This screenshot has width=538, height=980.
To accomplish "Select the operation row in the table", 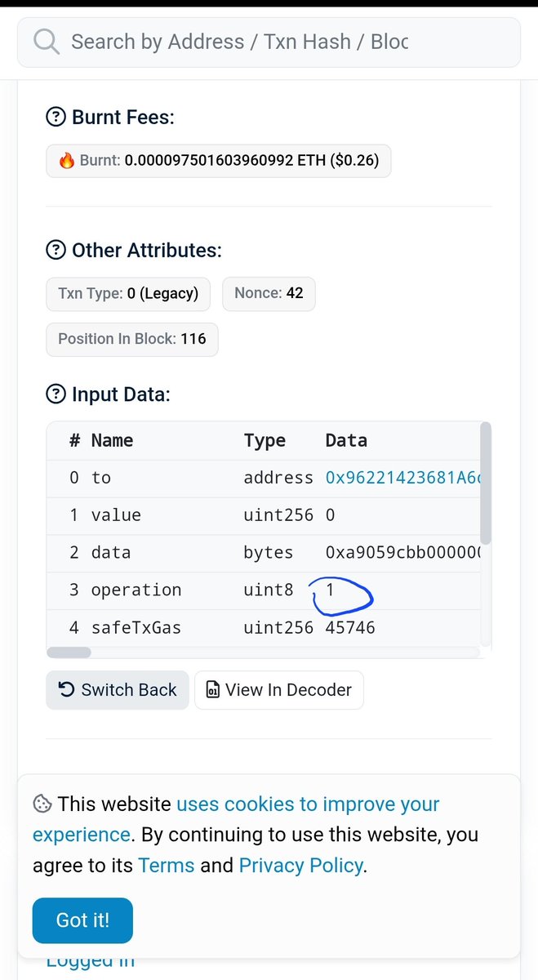I will [x=264, y=590].
